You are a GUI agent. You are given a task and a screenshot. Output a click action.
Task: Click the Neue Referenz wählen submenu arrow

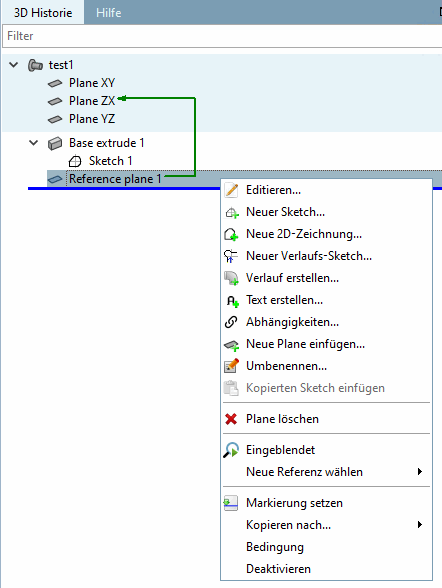point(420,472)
